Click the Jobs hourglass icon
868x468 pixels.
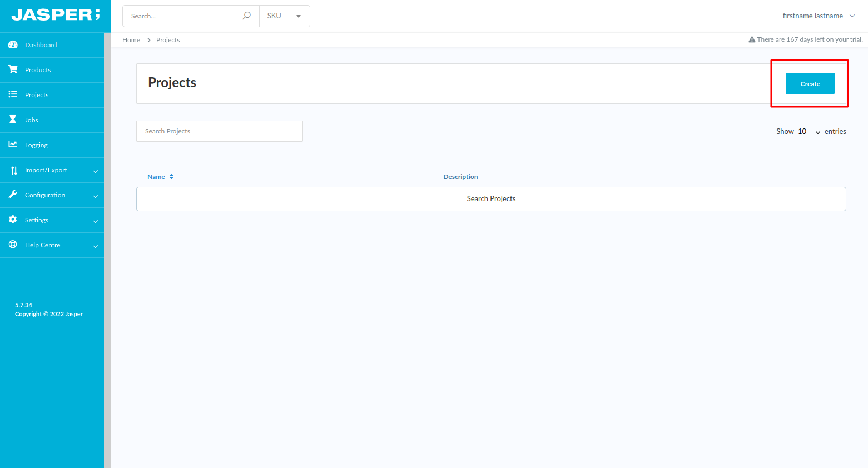click(x=13, y=120)
